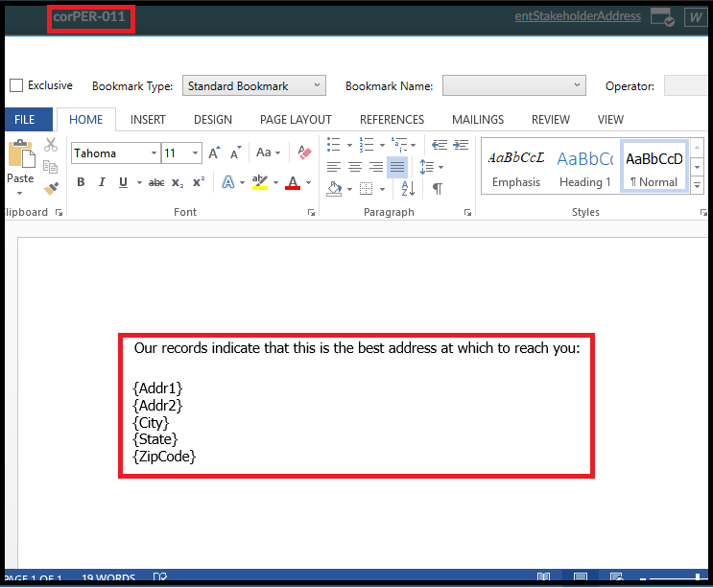Open Bookmark Type dropdown

click(254, 85)
